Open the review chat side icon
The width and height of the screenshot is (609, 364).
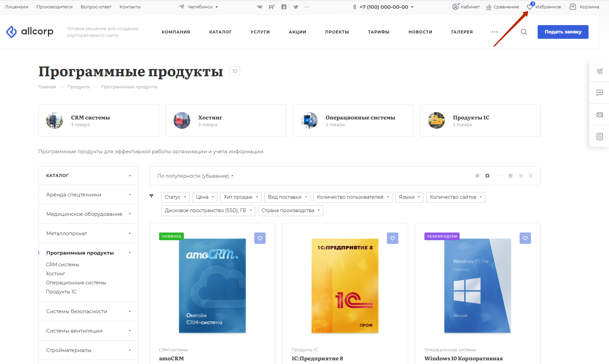pos(600,93)
